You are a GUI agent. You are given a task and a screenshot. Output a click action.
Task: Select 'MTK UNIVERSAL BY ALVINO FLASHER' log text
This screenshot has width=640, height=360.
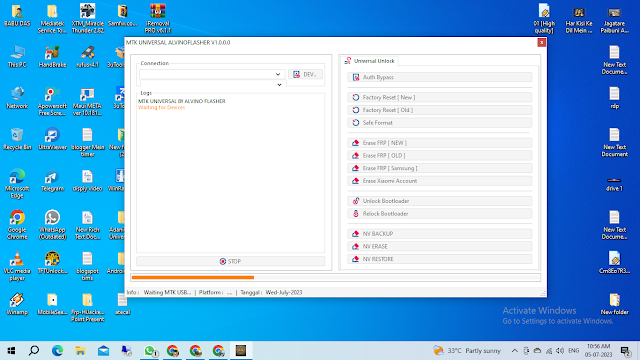182,101
